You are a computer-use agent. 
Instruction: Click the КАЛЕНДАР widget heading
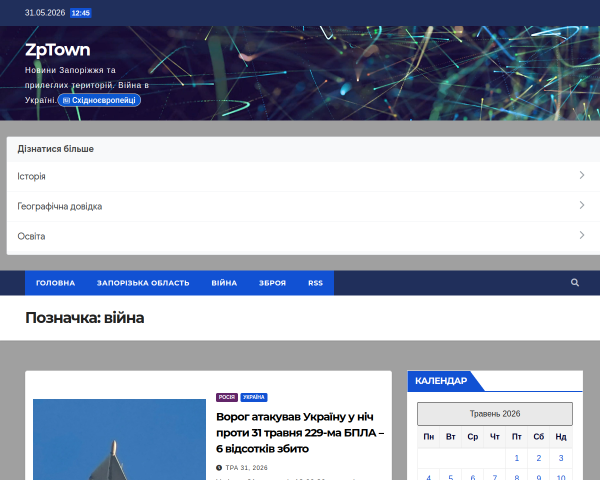pos(441,381)
